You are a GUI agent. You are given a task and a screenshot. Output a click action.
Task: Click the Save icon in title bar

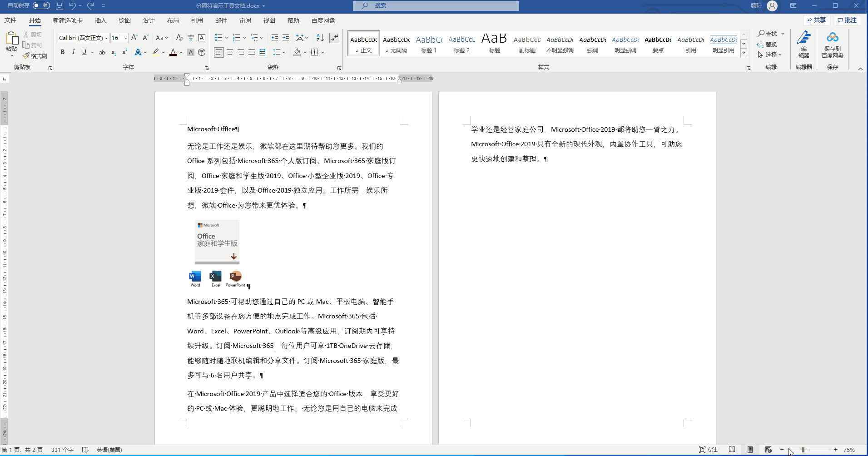60,6
